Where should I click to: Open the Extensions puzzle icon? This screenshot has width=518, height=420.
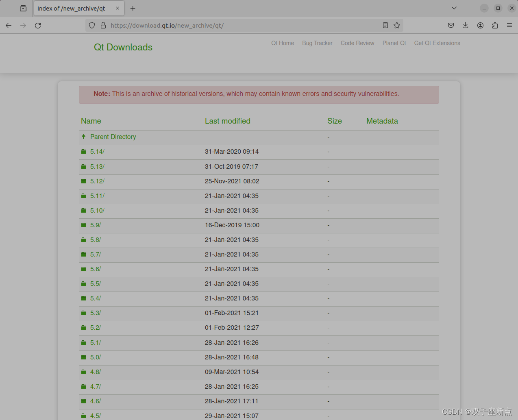(x=495, y=25)
